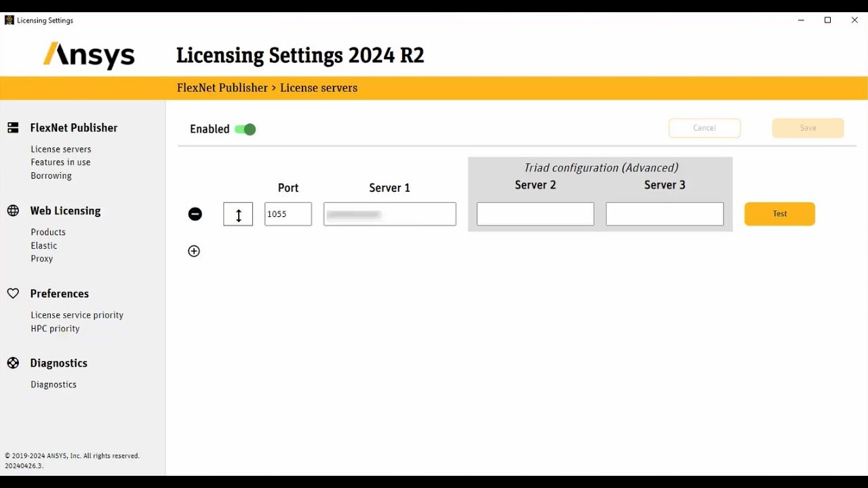
Task: Click the Ansys logo
Action: coord(89,56)
